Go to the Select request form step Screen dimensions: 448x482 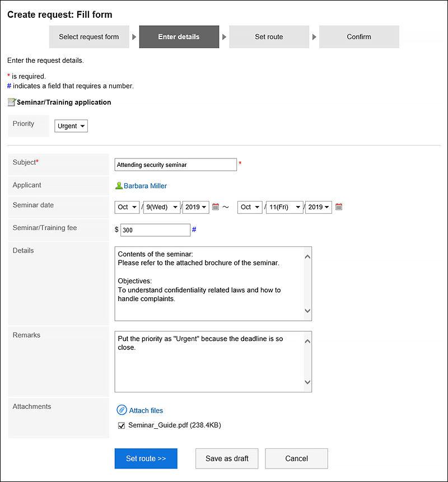click(x=89, y=37)
